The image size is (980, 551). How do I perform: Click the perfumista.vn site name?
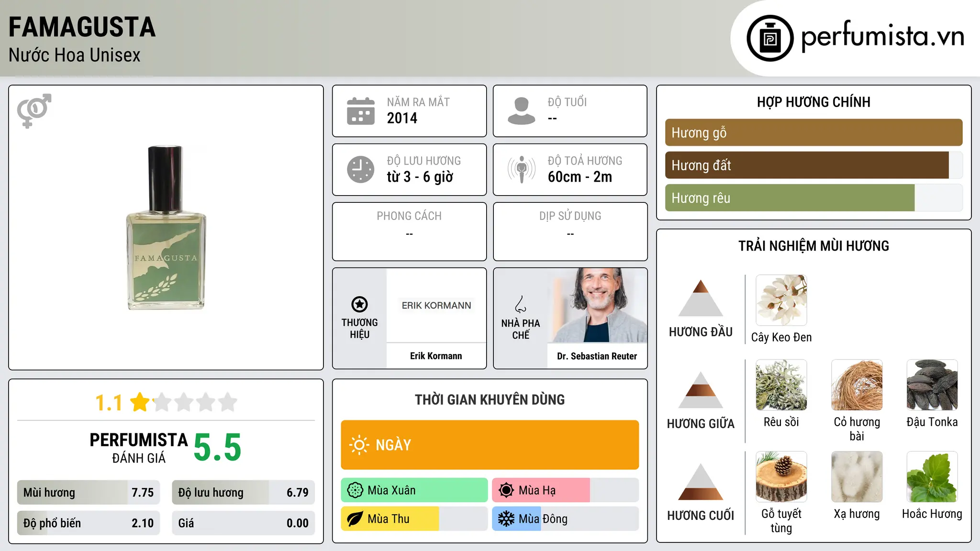pyautogui.click(x=882, y=36)
